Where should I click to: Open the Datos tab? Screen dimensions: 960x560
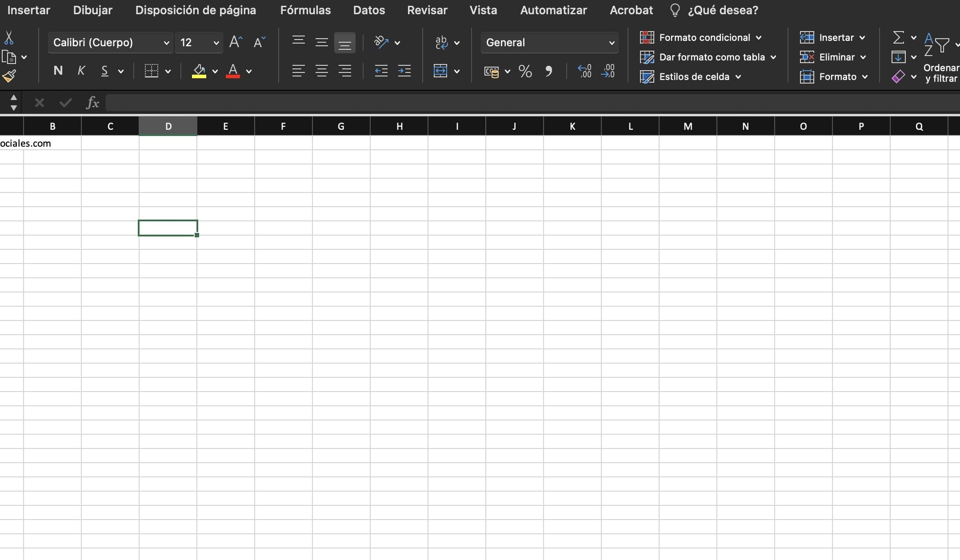click(x=369, y=10)
